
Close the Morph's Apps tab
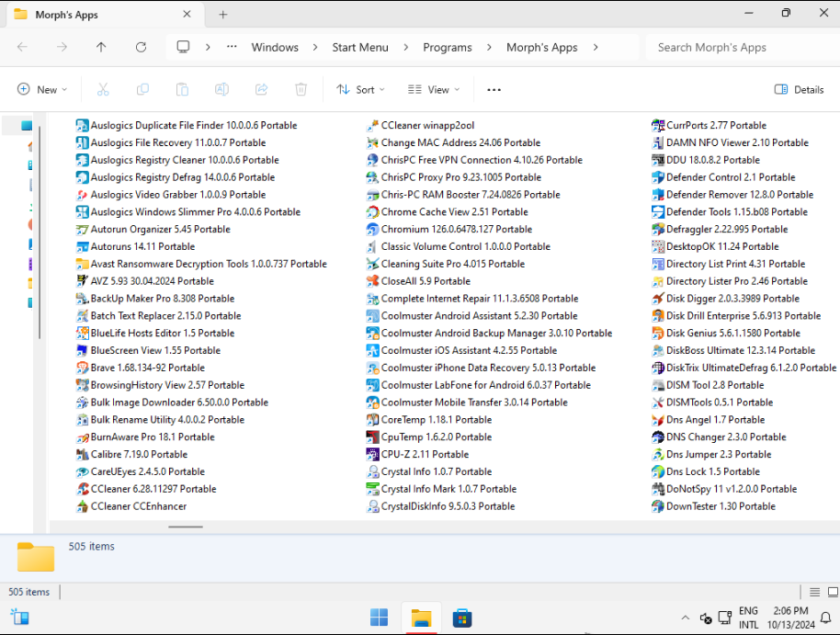coord(187,15)
